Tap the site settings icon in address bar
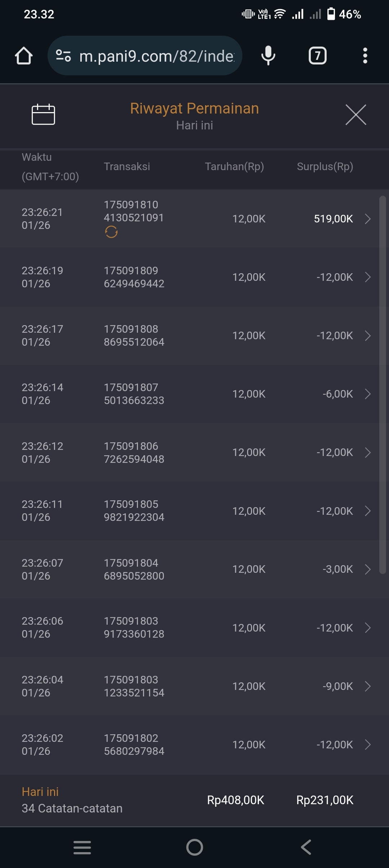 click(63, 56)
